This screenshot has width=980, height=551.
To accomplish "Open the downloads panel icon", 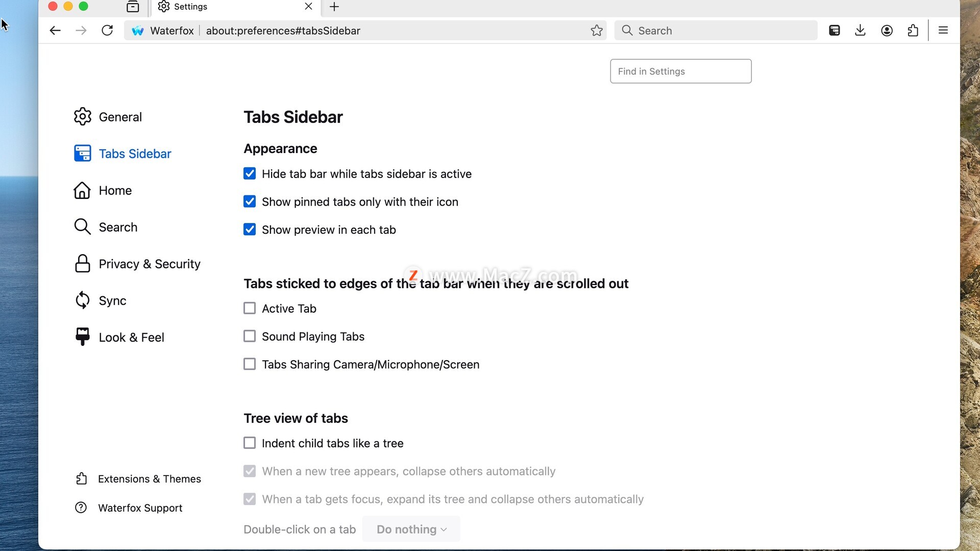I will [860, 31].
